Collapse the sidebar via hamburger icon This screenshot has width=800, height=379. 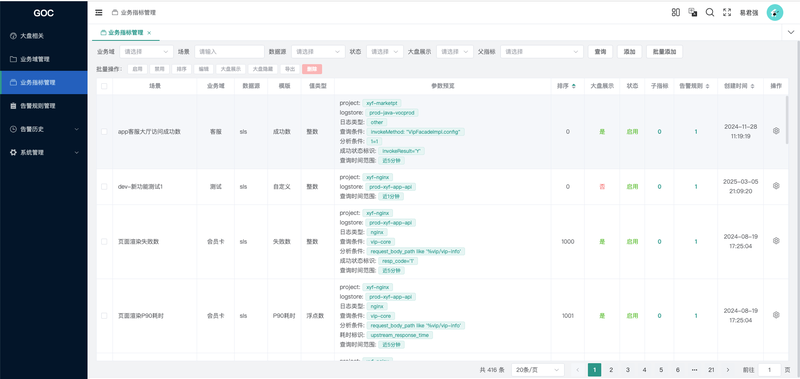(99, 12)
